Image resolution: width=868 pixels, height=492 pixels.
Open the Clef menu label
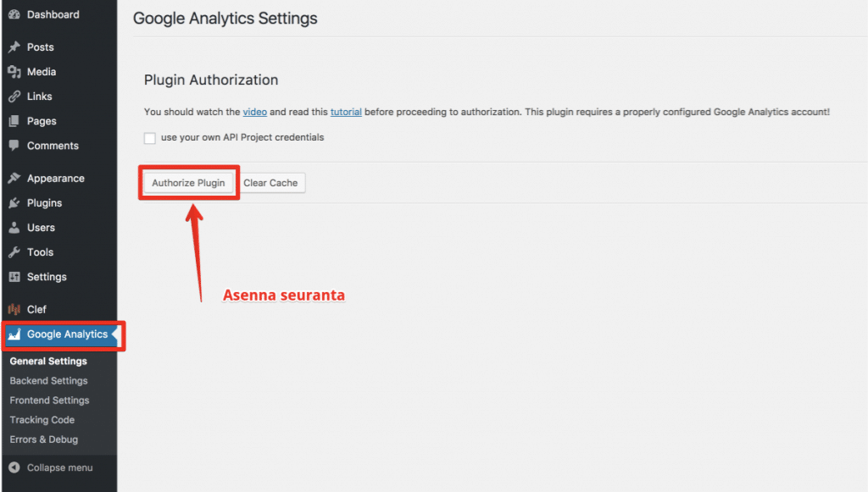click(x=36, y=310)
